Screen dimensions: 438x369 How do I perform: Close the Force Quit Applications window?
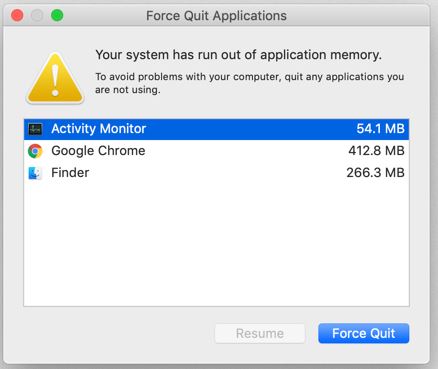coord(17,16)
